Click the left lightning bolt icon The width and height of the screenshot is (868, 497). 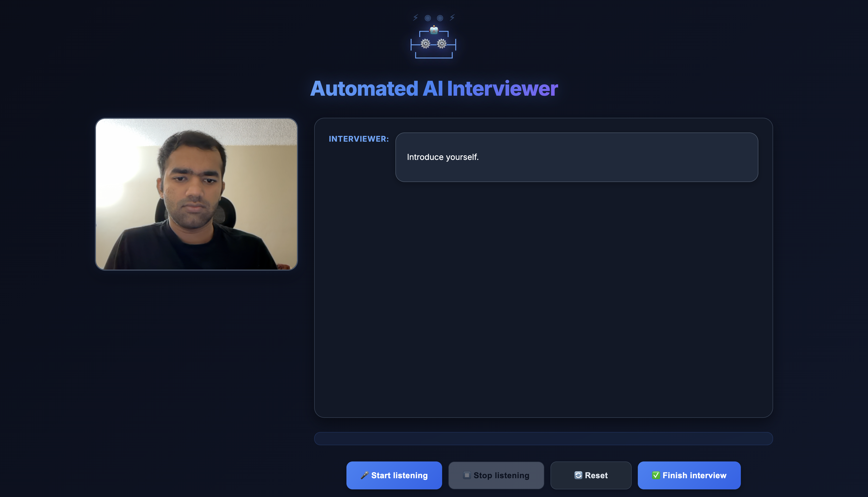[x=415, y=18]
